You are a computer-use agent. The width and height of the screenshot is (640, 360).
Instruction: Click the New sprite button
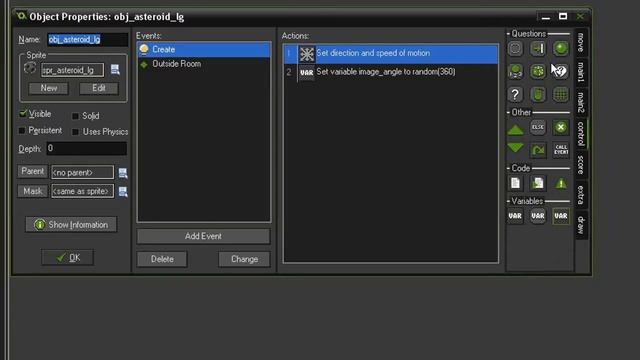click(x=49, y=88)
